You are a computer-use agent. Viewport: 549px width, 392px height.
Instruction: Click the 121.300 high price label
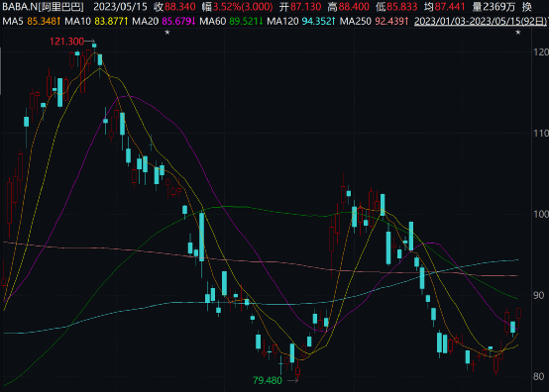66,42
